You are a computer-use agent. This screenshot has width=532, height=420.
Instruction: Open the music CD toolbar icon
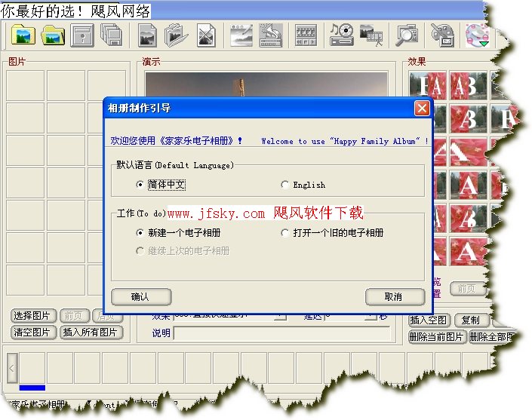click(x=341, y=35)
